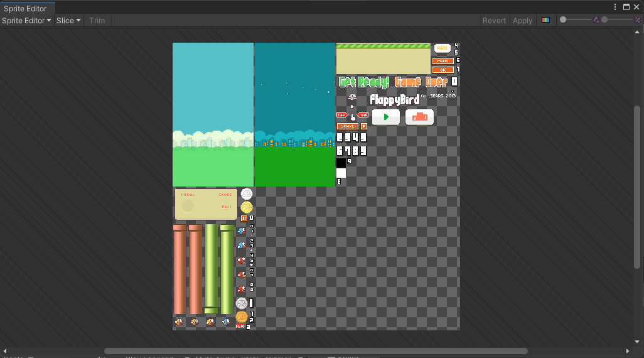Open the Sprite Editor window options kebab menu
This screenshot has height=358, width=644.
point(615,7)
